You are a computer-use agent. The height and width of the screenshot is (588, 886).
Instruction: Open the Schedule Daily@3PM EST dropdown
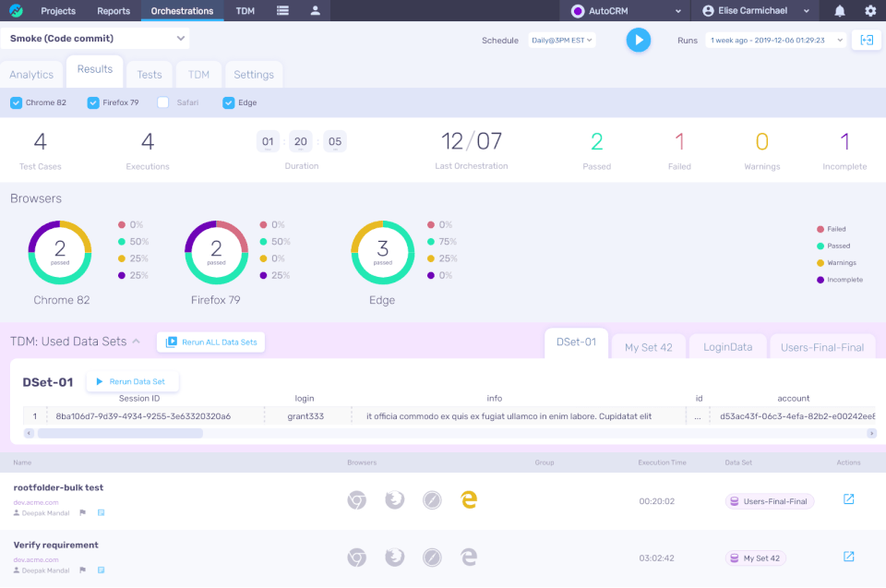click(x=562, y=40)
